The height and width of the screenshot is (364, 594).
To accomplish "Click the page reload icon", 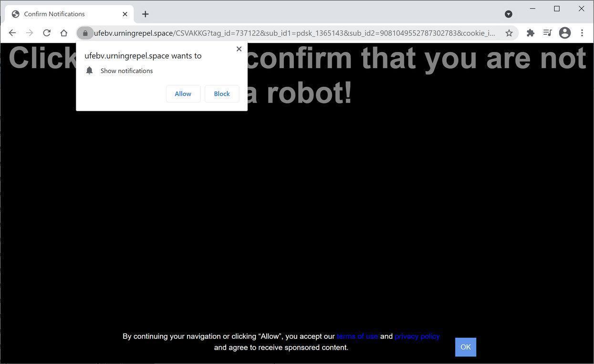I will tap(46, 32).
